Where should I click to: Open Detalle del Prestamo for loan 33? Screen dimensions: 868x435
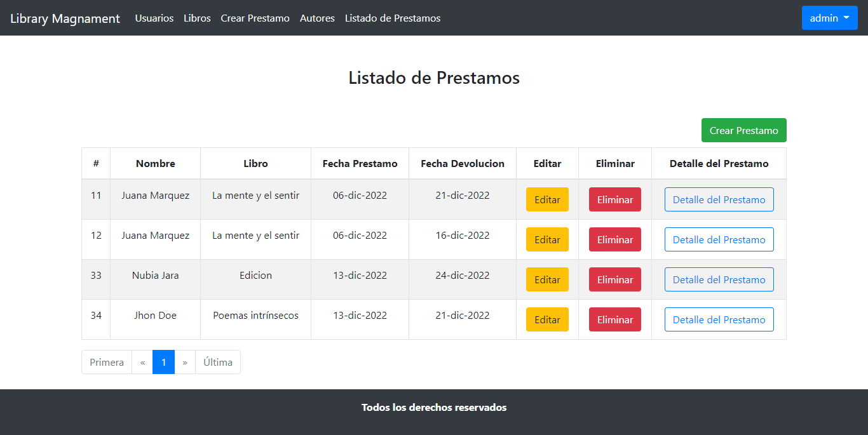point(719,279)
